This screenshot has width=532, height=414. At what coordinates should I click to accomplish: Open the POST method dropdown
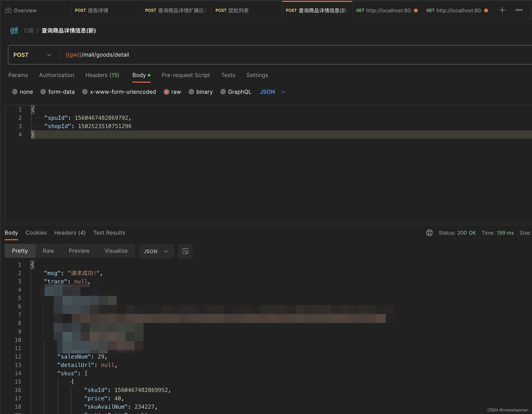(x=32, y=55)
